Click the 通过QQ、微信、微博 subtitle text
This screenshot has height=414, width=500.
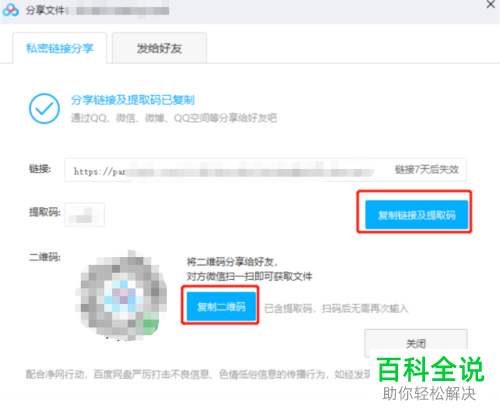coord(174,118)
